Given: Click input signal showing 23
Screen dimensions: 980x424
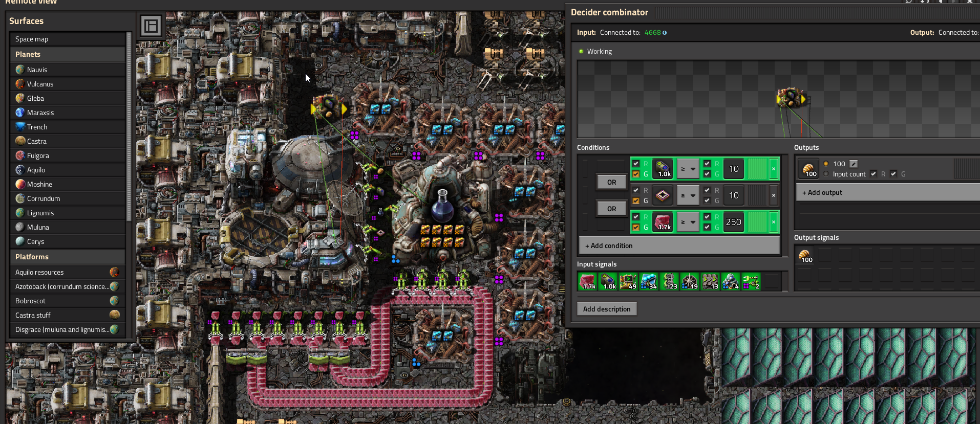Looking at the screenshot, I should click(669, 281).
